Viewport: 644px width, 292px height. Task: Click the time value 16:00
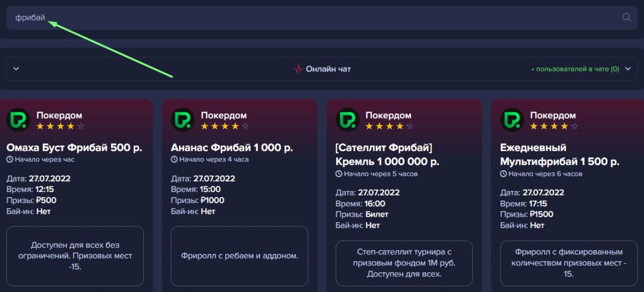[x=375, y=204]
